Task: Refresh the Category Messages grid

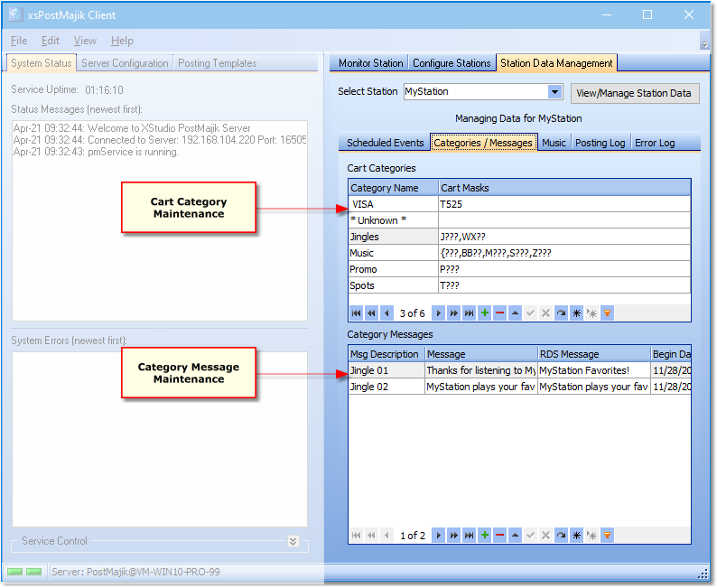Action: pyautogui.click(x=561, y=535)
